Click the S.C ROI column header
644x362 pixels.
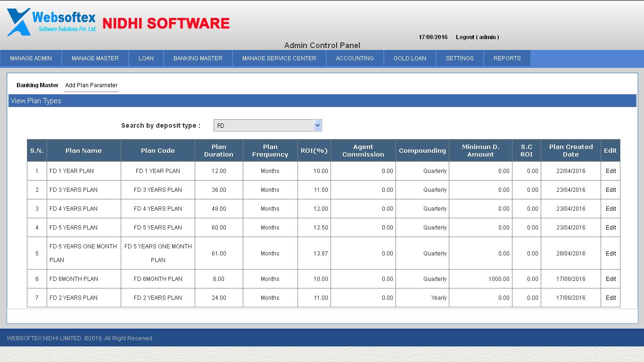pos(527,151)
